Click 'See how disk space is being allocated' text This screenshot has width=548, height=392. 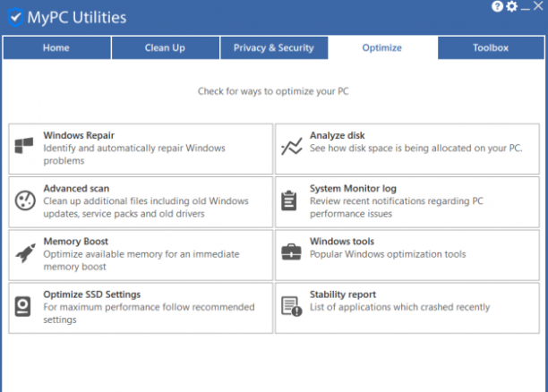(415, 149)
